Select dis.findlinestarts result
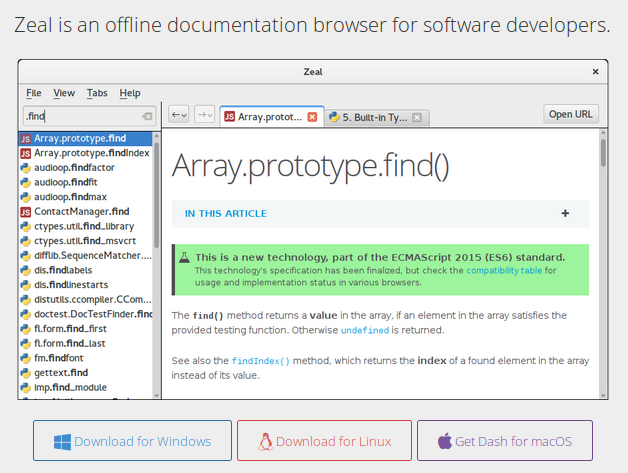628x473 pixels. [x=86, y=285]
